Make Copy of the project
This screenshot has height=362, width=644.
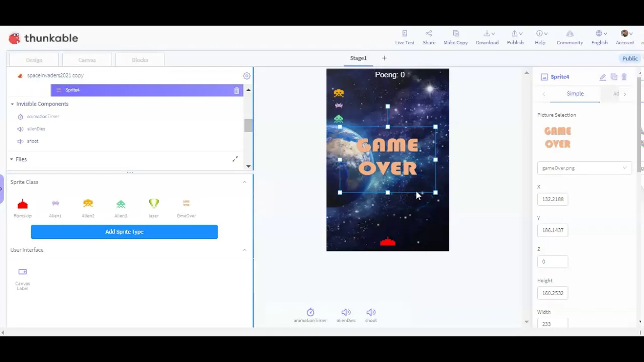tap(455, 38)
